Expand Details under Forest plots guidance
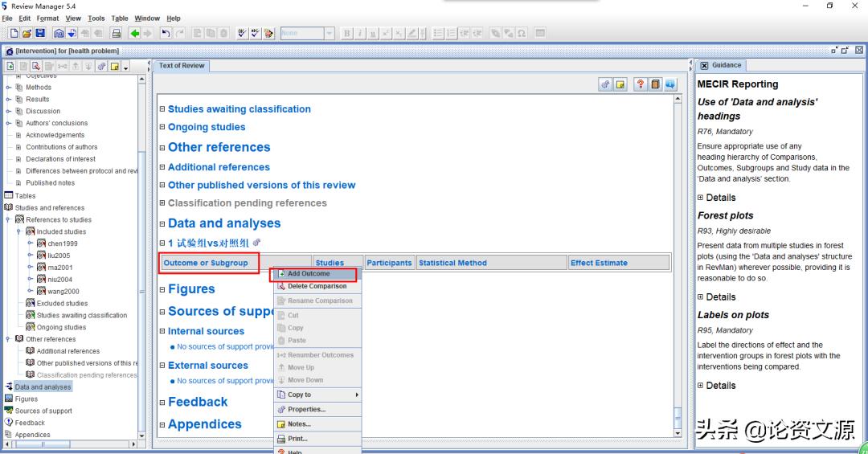 click(700, 297)
